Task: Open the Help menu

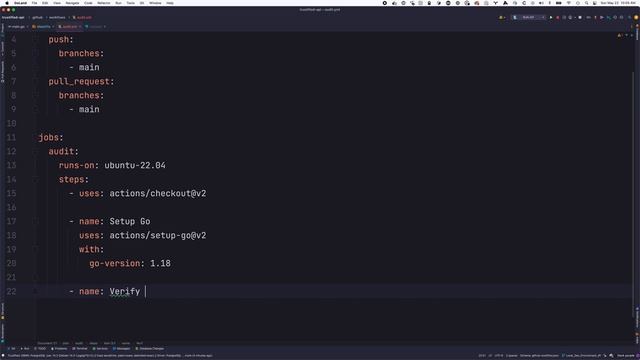Action: tap(170, 3)
